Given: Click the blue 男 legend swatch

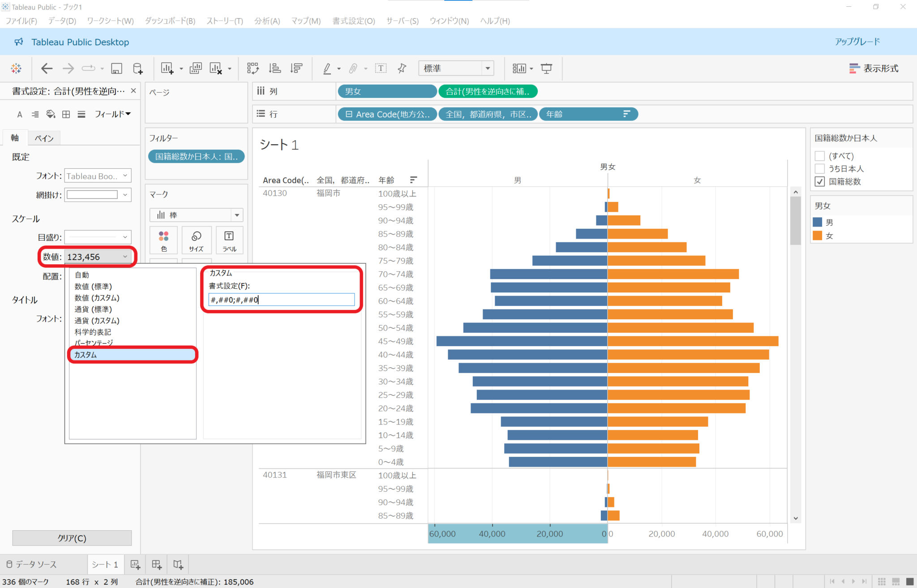Looking at the screenshot, I should tap(817, 222).
